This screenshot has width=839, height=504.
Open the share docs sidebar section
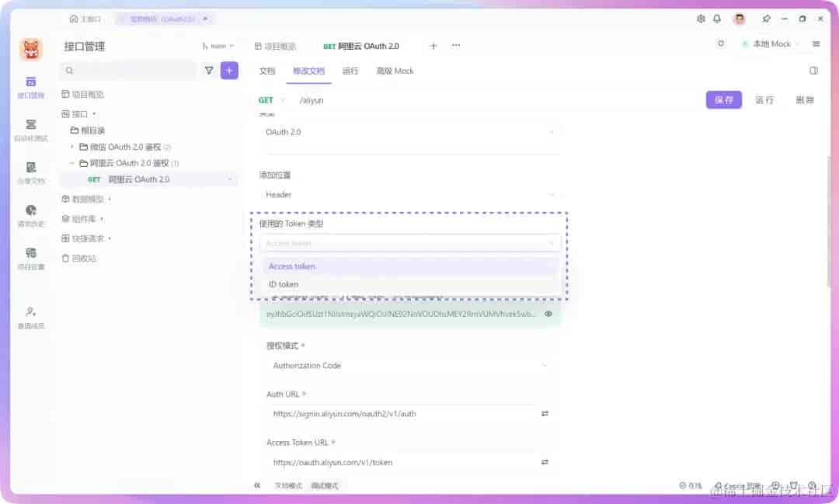click(x=30, y=173)
